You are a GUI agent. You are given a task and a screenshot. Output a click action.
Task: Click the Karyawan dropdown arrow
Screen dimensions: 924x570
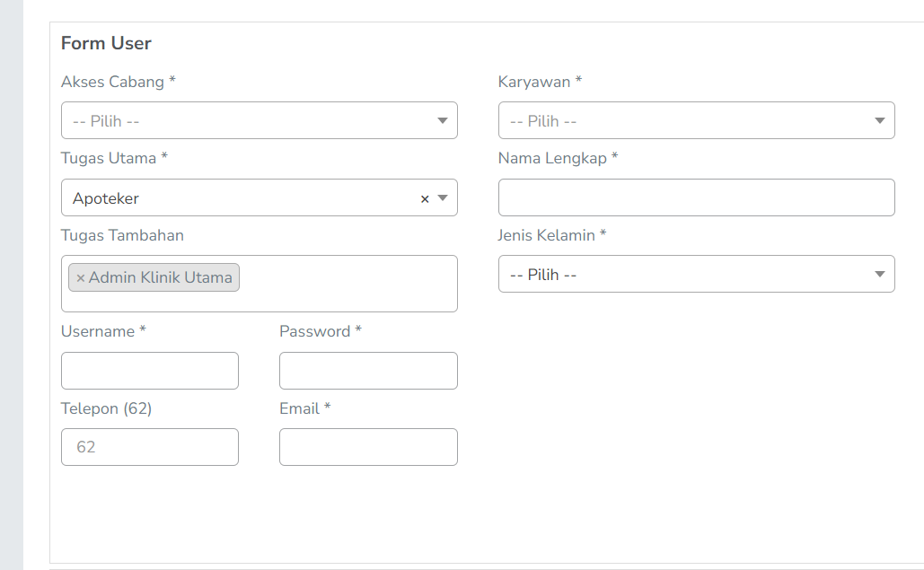879,121
